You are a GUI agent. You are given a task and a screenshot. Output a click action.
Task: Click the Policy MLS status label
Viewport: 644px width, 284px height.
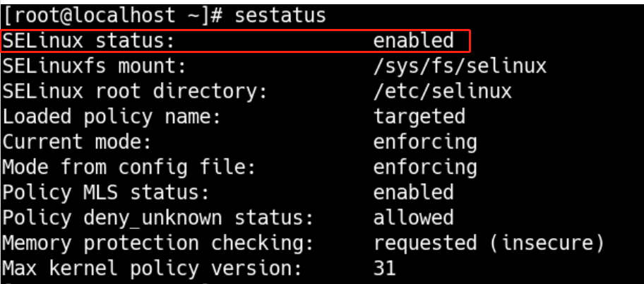[x=105, y=193]
